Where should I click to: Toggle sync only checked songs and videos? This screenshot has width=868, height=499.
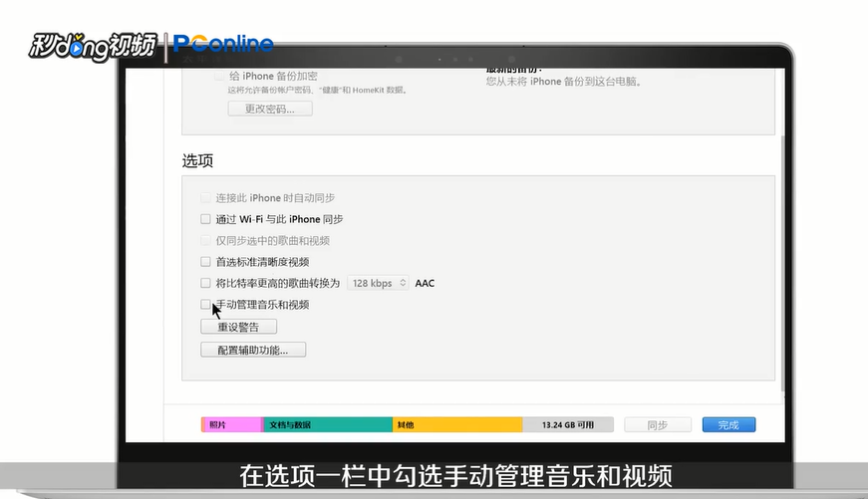coord(205,240)
